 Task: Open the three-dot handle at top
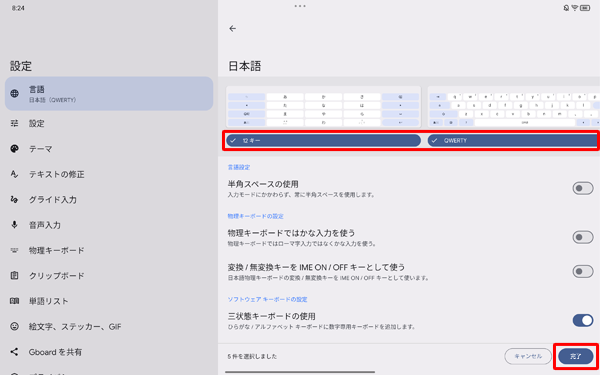[x=300, y=6]
